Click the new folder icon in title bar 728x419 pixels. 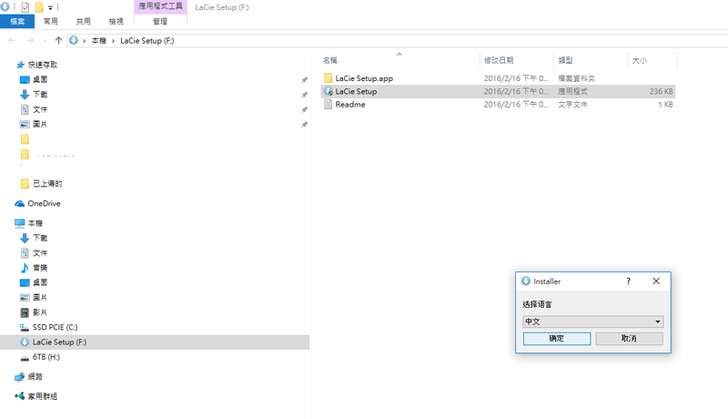click(x=39, y=7)
